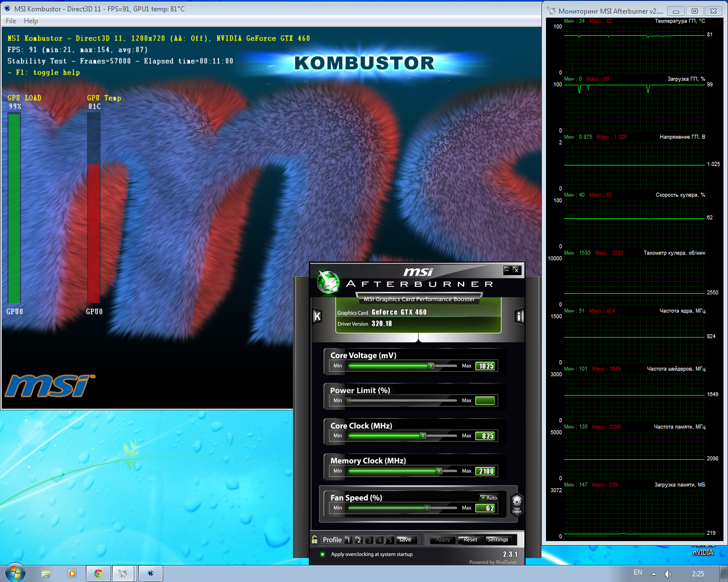Minimize the Afterburner skin window

[x=507, y=270]
